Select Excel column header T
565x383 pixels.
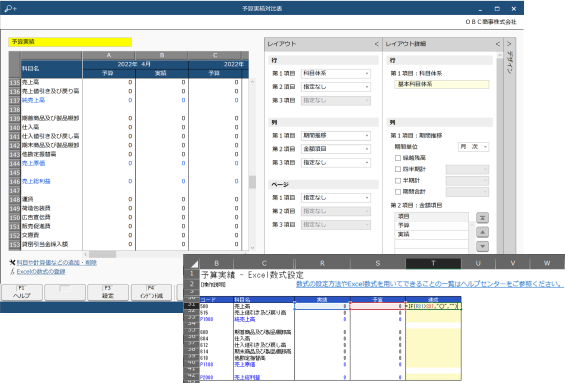[433, 263]
